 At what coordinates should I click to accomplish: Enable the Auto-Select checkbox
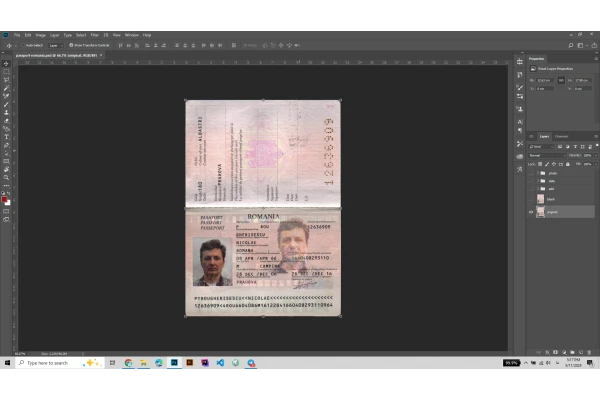point(23,45)
